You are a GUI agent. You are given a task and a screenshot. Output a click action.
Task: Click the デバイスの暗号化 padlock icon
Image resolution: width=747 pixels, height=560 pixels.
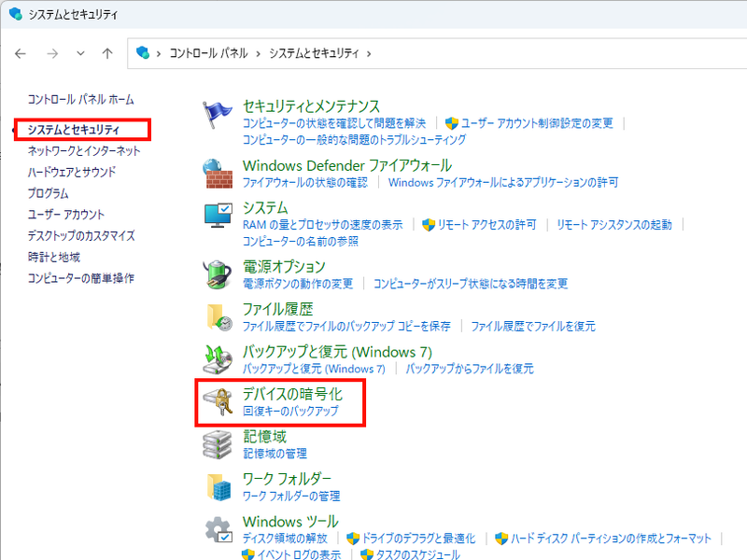click(x=218, y=402)
